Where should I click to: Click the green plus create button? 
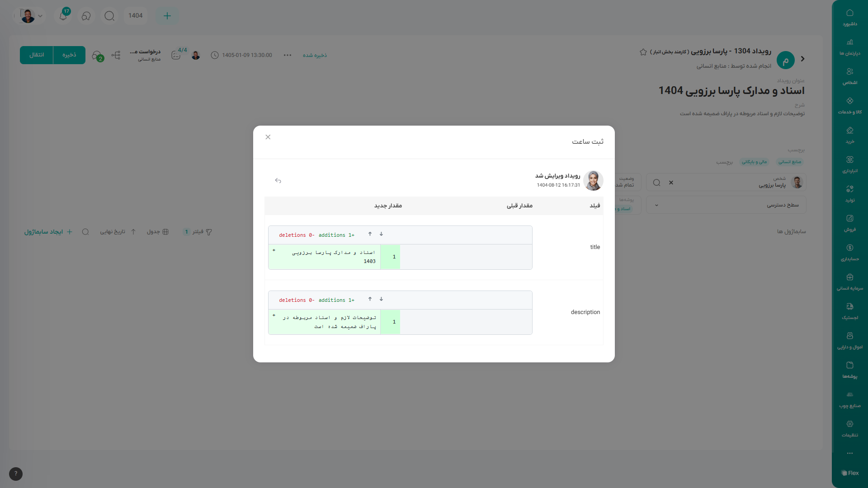(x=167, y=16)
